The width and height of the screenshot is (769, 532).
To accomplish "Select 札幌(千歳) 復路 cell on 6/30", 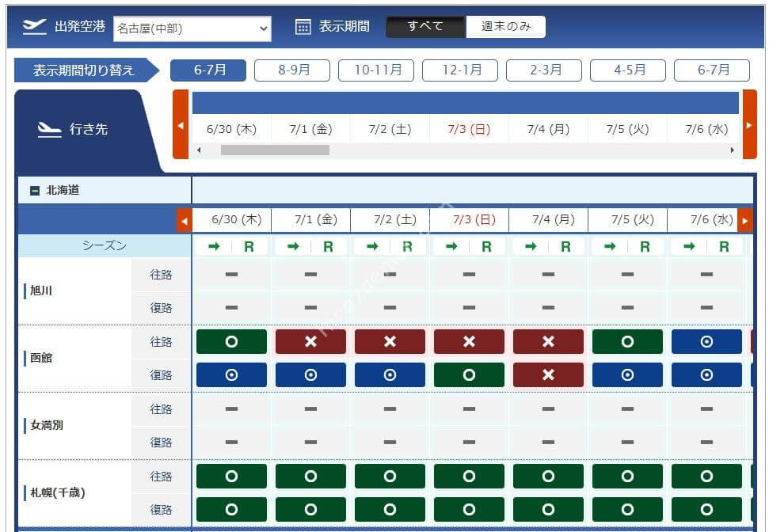I will coord(231,510).
